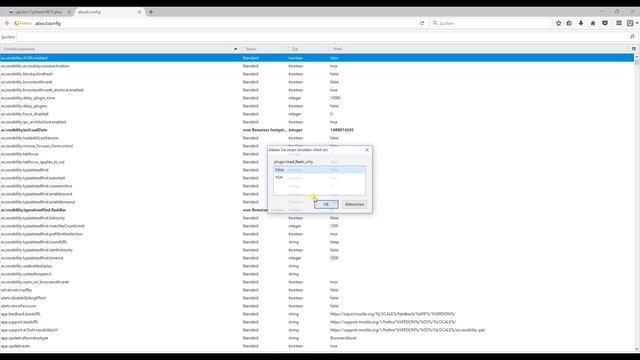The image size is (640, 360).
Task: Open the column picker icon beside the Wert header
Action: (634, 49)
